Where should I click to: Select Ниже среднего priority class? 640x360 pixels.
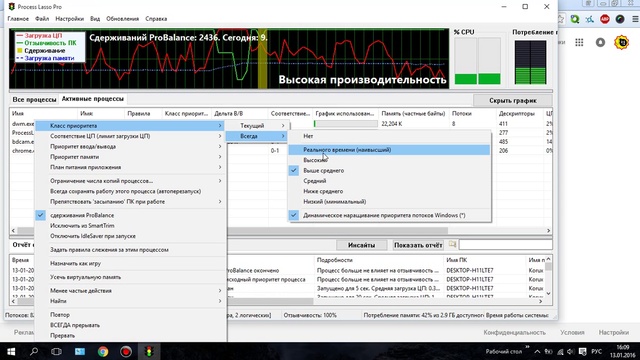[x=389, y=191]
